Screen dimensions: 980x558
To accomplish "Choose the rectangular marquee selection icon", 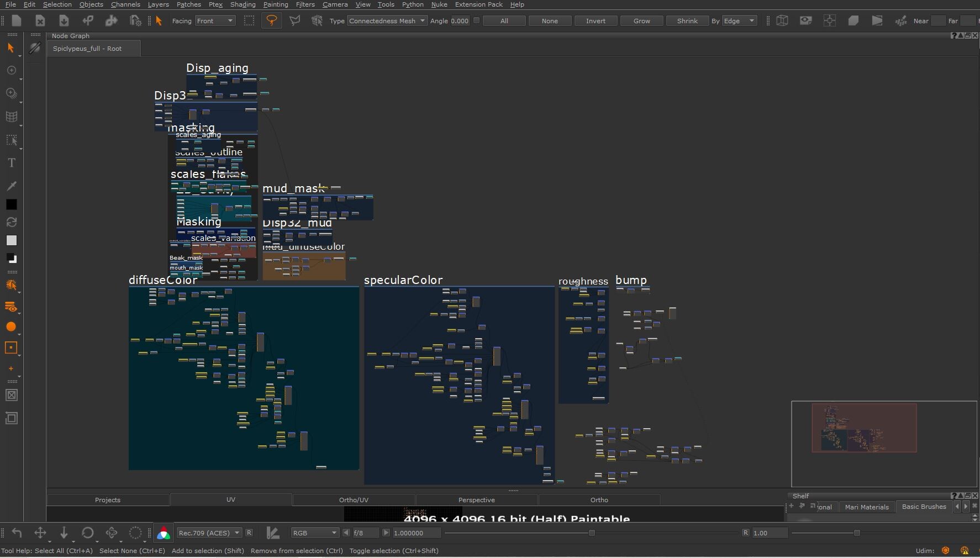I will pyautogui.click(x=249, y=20).
